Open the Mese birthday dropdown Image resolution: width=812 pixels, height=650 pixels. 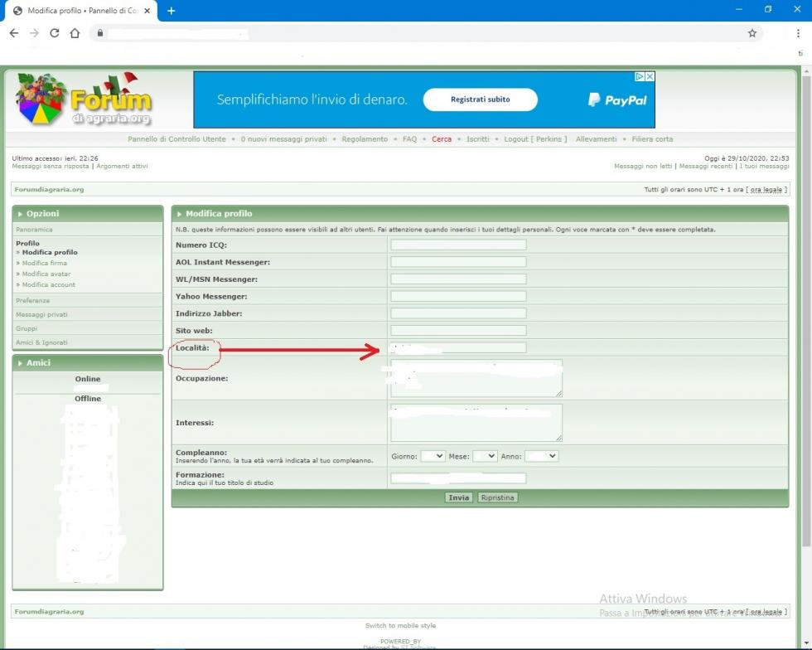pyautogui.click(x=485, y=456)
